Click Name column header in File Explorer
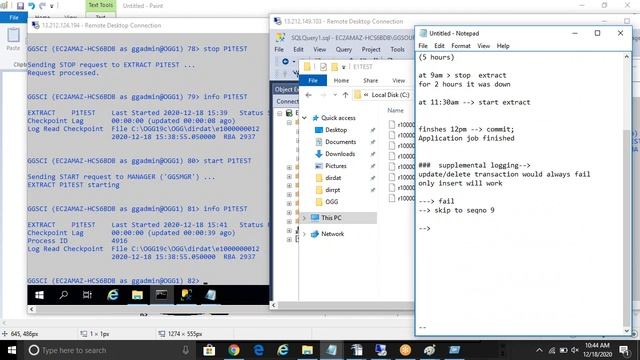 pyautogui.click(x=395, y=110)
